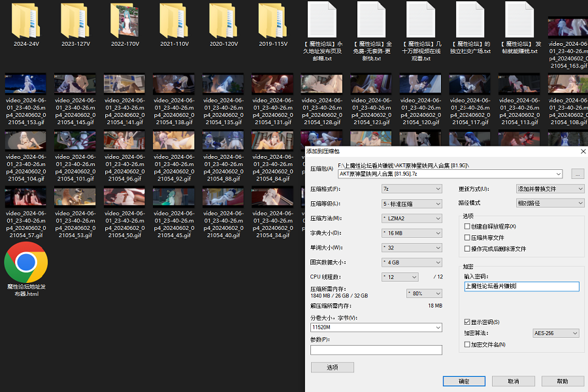588x392 pixels.
Task: Expand the 压缩等级 dropdown
Action: (x=412, y=204)
